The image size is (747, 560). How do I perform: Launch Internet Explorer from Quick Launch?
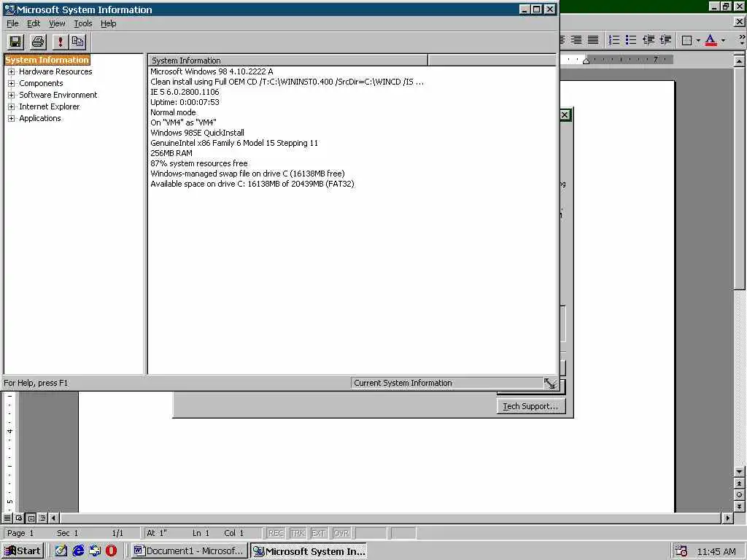point(77,551)
